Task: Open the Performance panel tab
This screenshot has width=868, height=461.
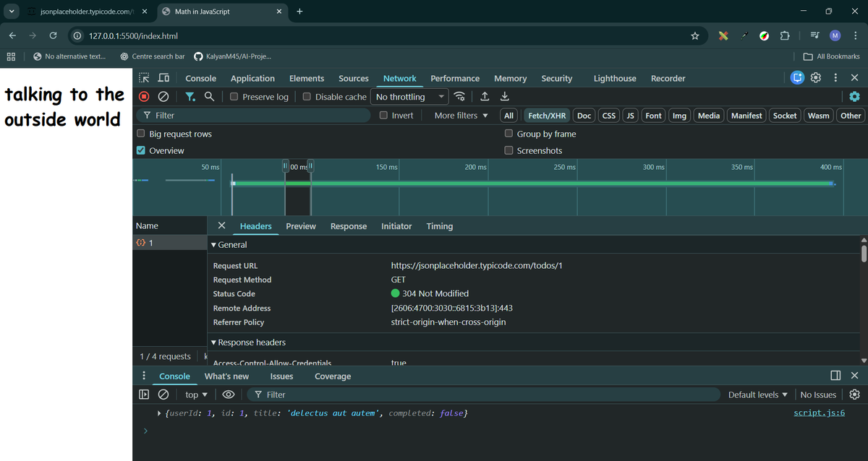Action: coord(455,78)
